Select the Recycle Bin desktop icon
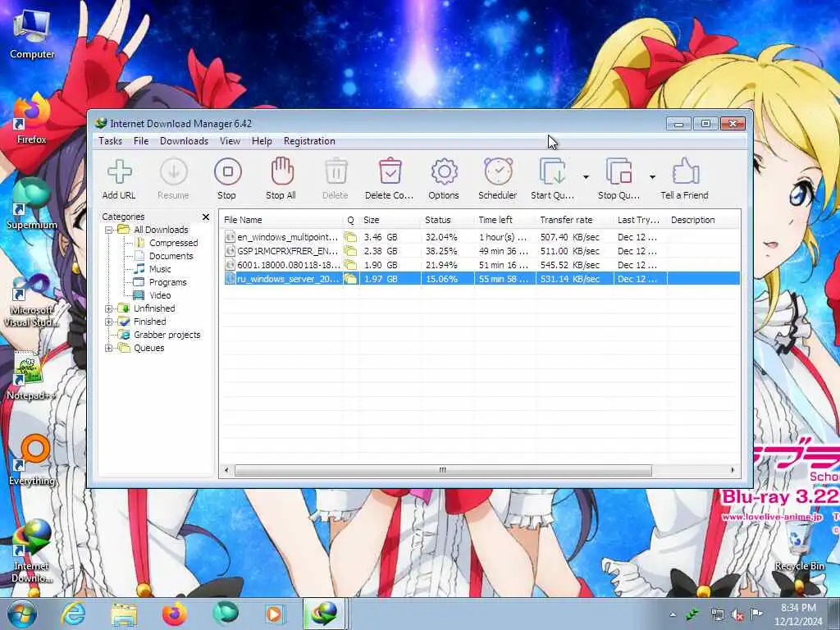840x630 pixels. tap(799, 546)
